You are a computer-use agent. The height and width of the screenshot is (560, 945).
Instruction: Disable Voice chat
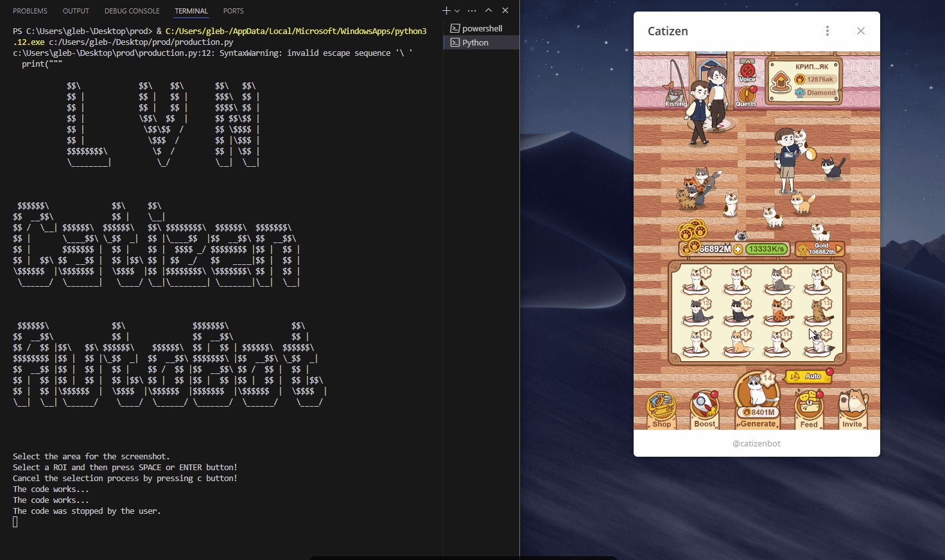tap(746, 71)
